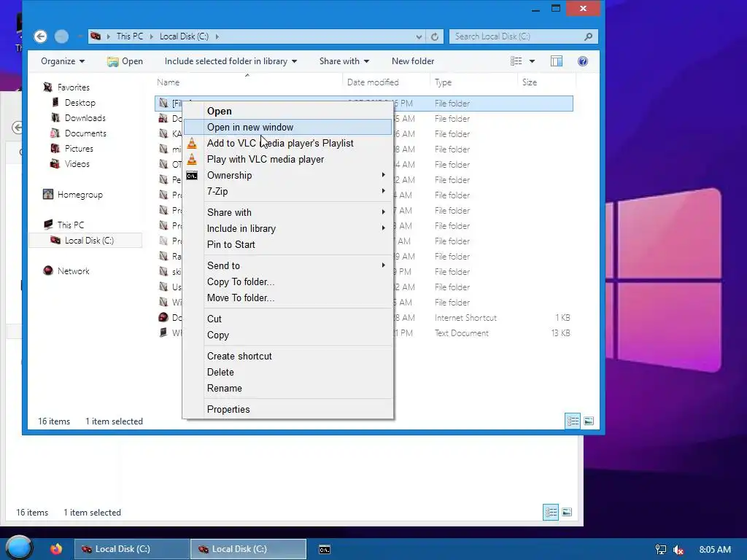Expand the view options dropdown arrow
This screenshot has width=747, height=560.
(532, 61)
